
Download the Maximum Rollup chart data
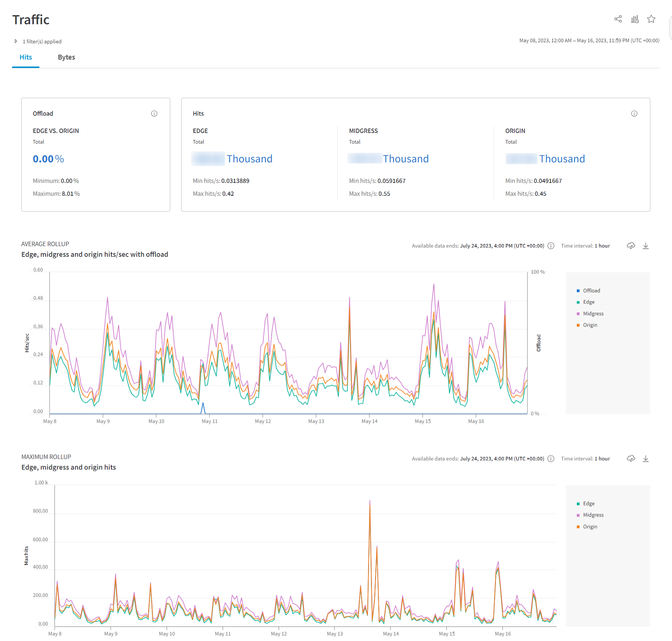click(x=646, y=458)
